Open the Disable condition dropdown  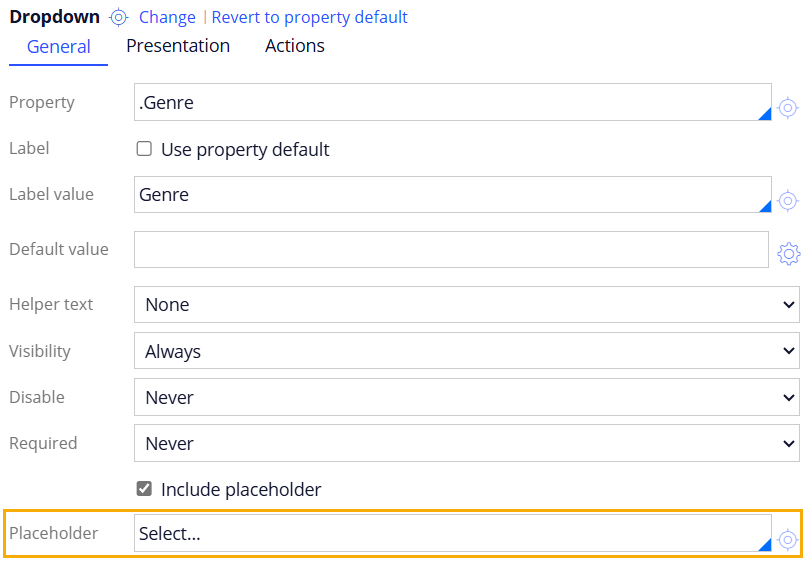coord(466,397)
